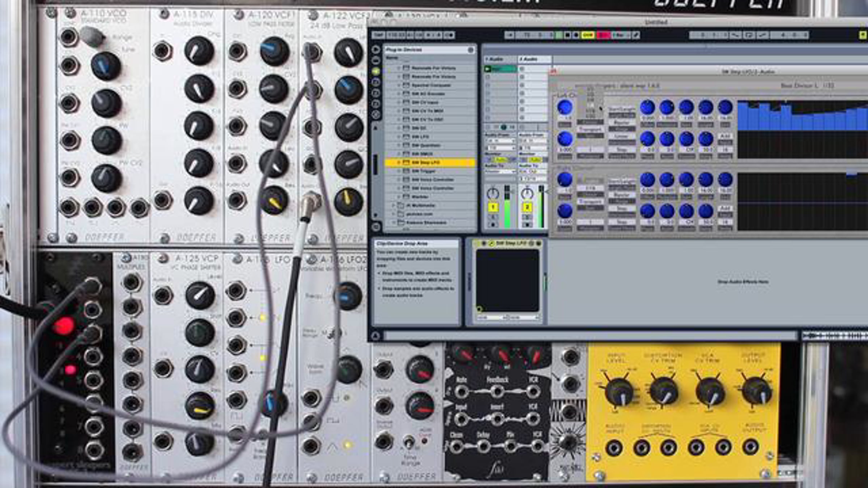Open track 1 Audio From input dropdown

pyautogui.click(x=501, y=141)
